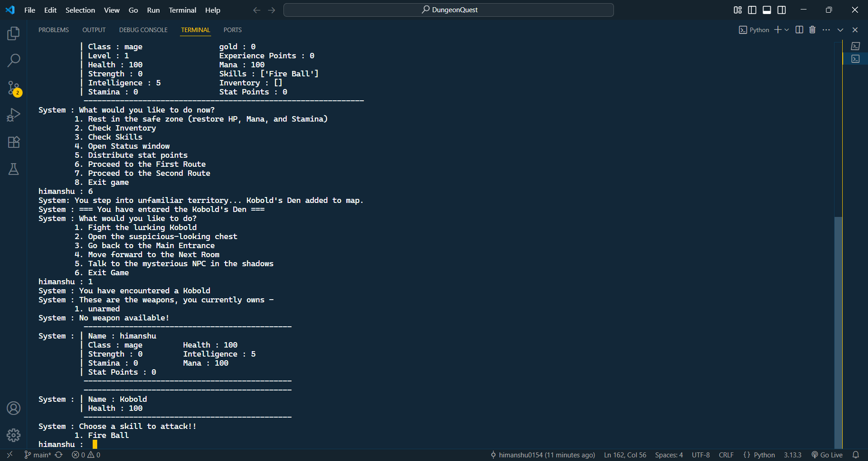Screen dimensions: 868x461
Task: Switch to the Output tab
Action: click(94, 30)
